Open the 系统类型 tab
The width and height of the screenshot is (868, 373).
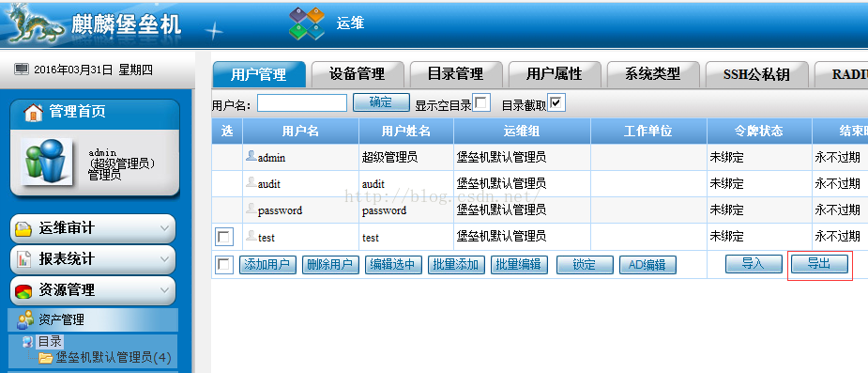tap(653, 74)
